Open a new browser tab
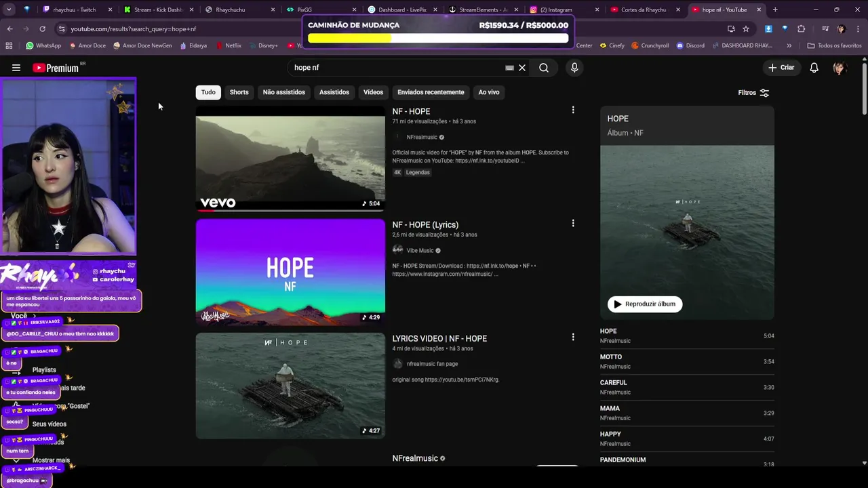Viewport: 868px width, 488px height. [775, 9]
